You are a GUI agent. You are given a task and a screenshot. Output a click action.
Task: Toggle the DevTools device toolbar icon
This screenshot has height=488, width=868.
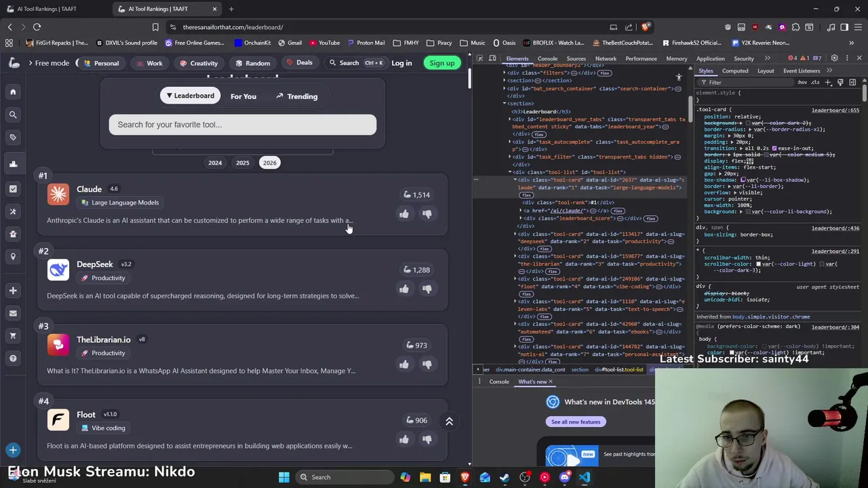click(x=492, y=58)
